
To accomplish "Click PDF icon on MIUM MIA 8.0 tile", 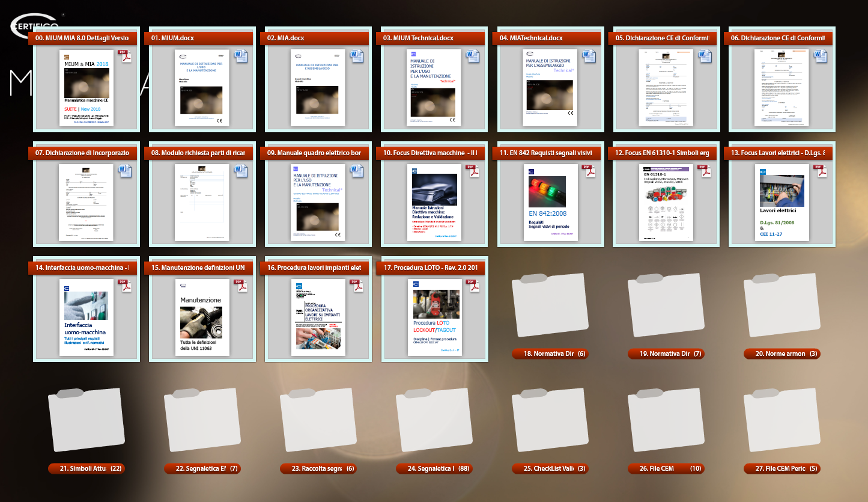I will pos(125,57).
